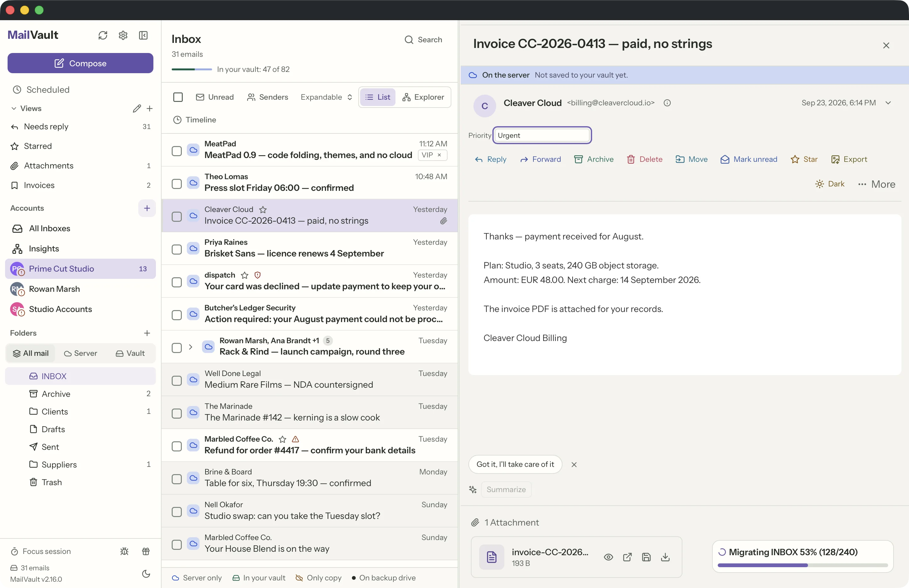Star the Cleaver Cloud email in list
Screen dimensions: 909x588
(263, 210)
